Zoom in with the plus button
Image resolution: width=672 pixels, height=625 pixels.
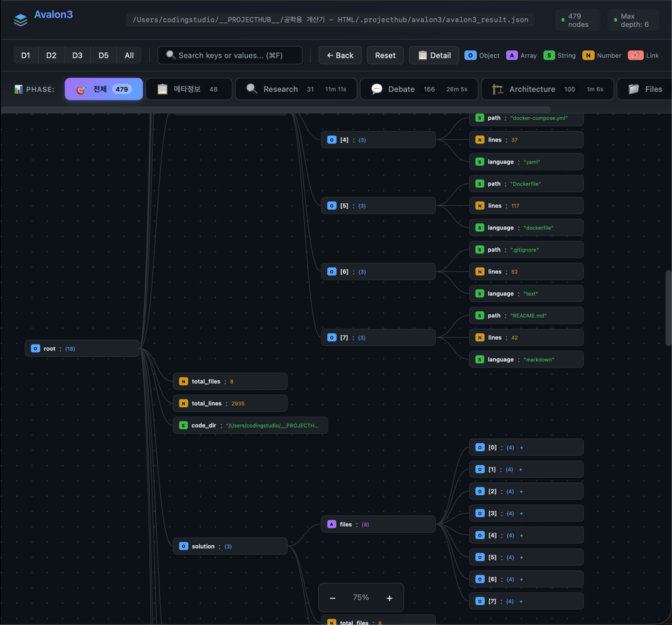[x=390, y=598]
